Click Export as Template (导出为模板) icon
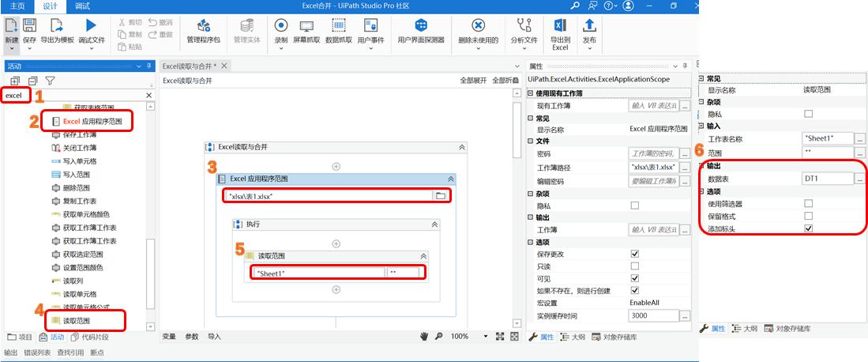Viewport: 868px width, 362px height. [x=57, y=25]
